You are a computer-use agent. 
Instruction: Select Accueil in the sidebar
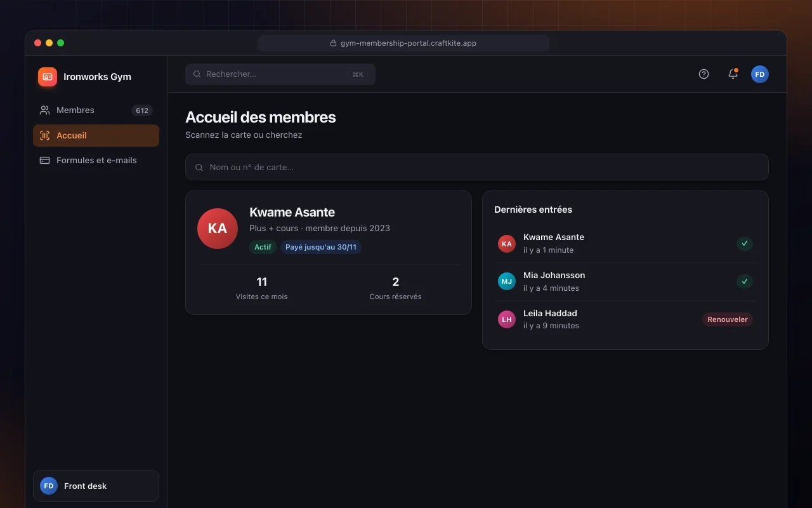click(x=96, y=135)
